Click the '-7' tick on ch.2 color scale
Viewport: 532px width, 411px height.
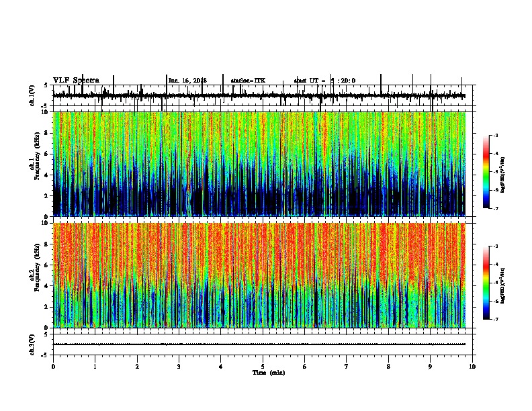pyautogui.click(x=495, y=319)
